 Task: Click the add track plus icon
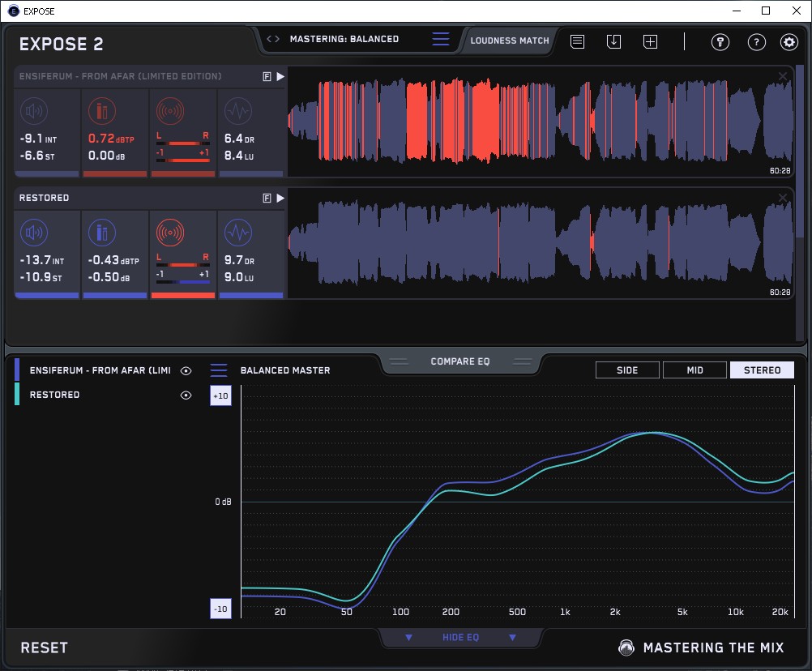650,41
